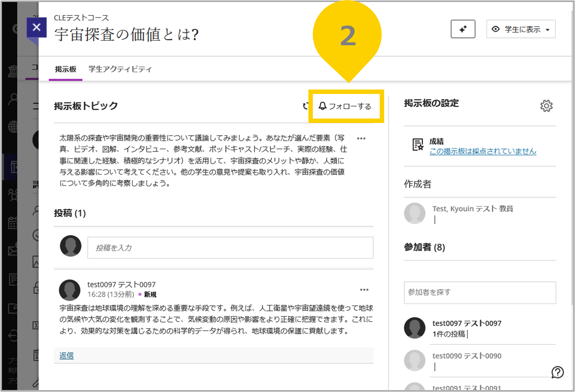Click the test0097 avatar in the participants list
Image resolution: width=575 pixels, height=392 pixels.
[x=415, y=328]
